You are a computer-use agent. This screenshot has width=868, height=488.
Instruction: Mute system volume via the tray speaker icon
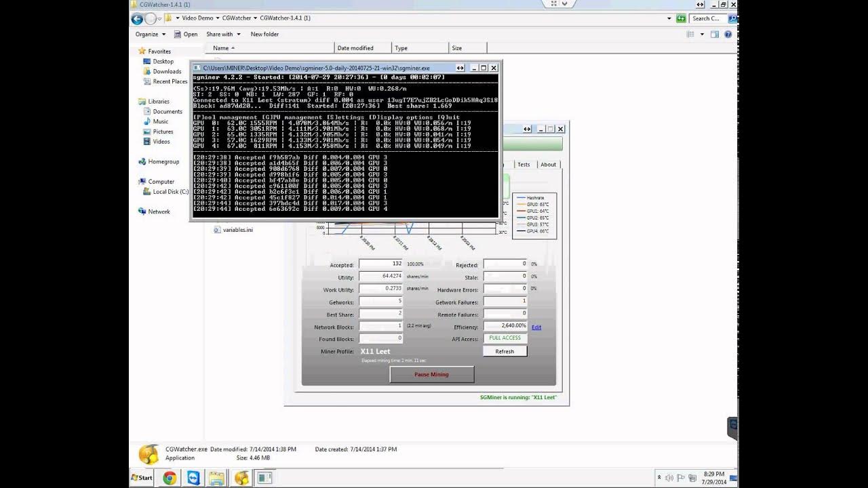pos(671,476)
